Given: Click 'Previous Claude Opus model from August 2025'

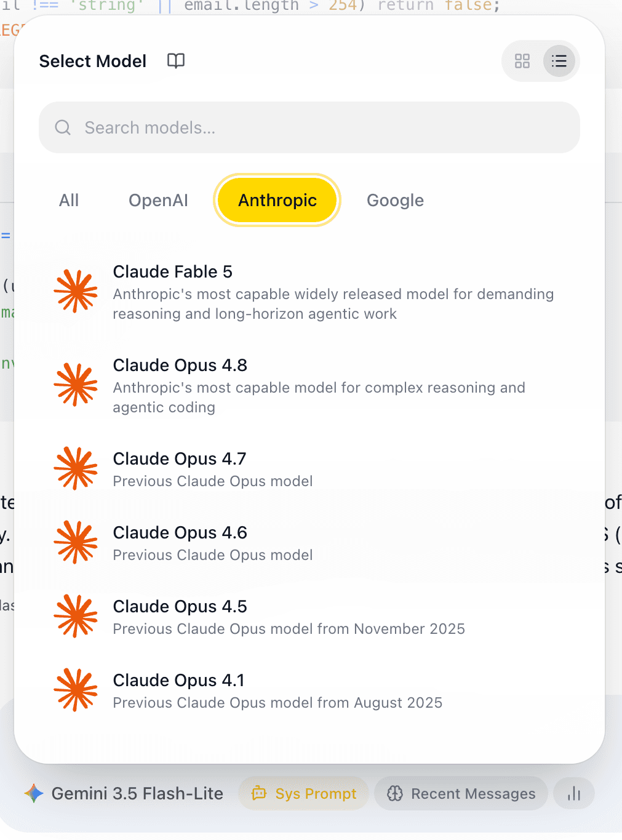Looking at the screenshot, I should (x=277, y=703).
